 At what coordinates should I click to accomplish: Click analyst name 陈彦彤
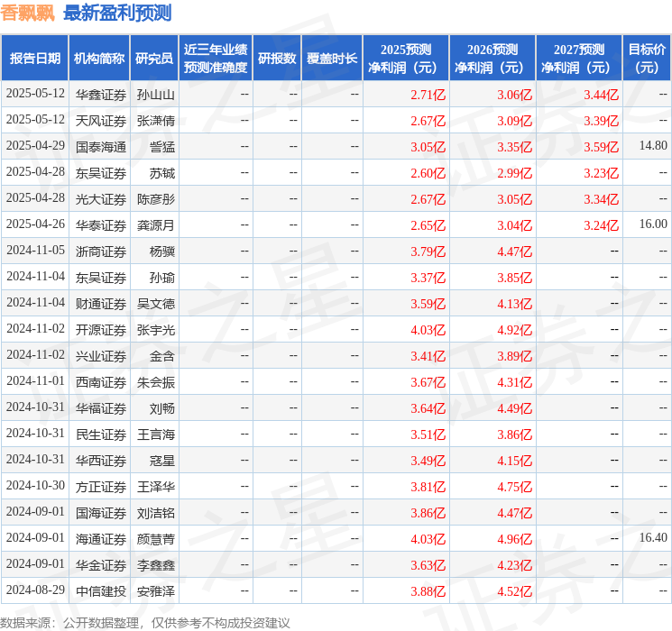click(155, 199)
